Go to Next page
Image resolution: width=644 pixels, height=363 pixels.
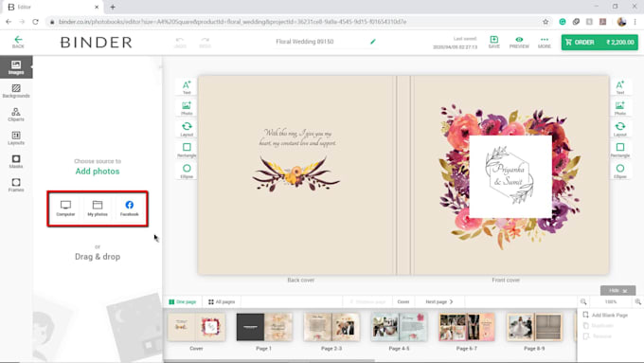[439, 301]
